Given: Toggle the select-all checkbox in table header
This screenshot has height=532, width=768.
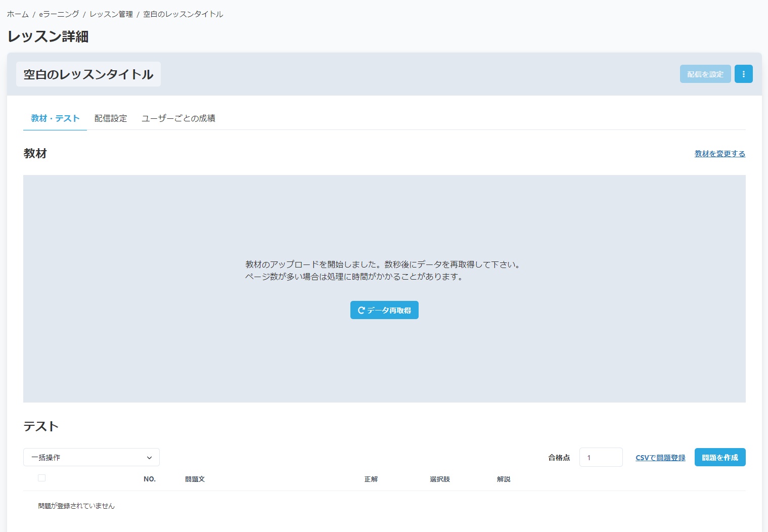Looking at the screenshot, I should (41, 478).
